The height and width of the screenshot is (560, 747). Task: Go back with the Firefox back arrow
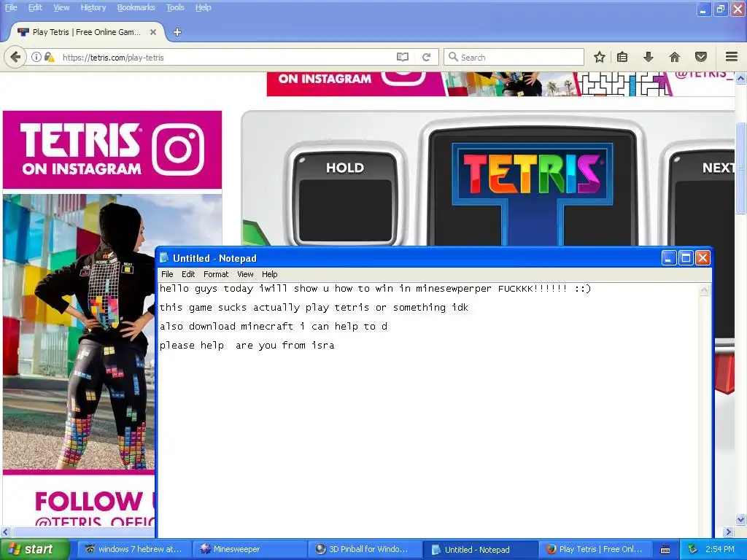(15, 58)
